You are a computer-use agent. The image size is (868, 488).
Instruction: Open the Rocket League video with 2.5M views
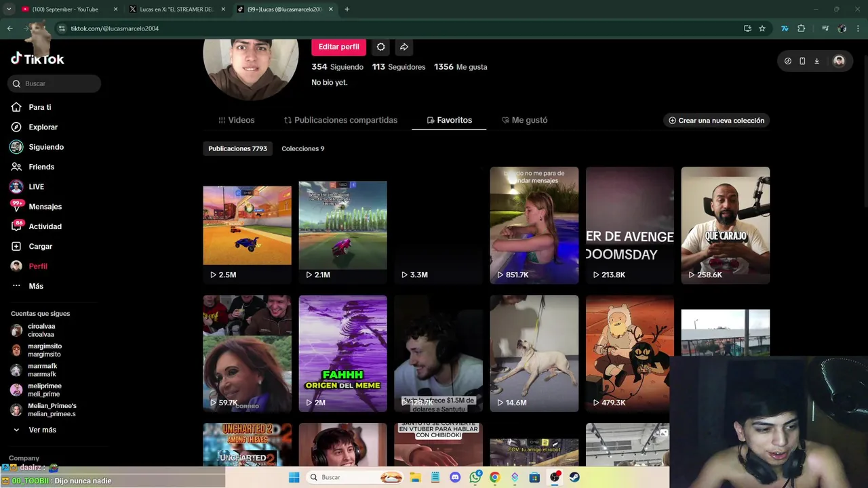247,225
